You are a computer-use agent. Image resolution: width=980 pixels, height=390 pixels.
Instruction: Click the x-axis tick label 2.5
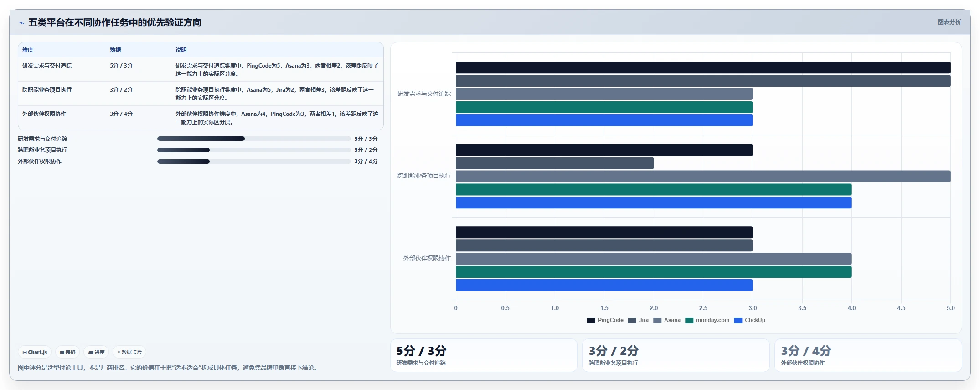[703, 308]
